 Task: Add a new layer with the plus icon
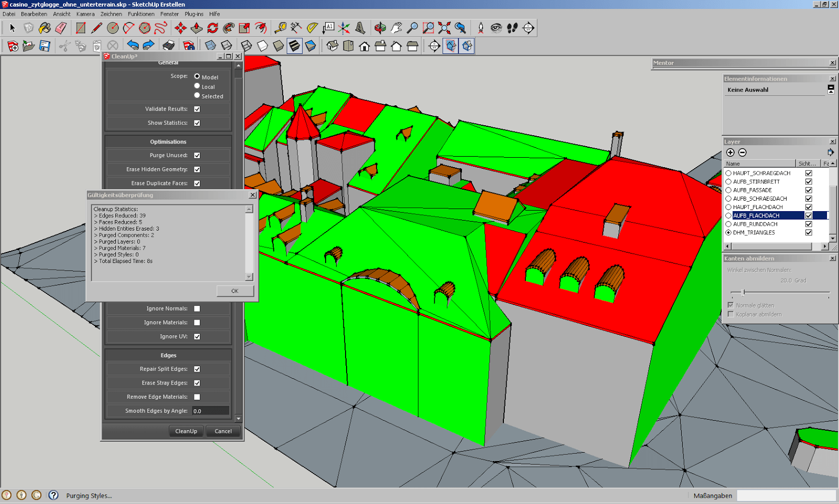click(x=730, y=152)
